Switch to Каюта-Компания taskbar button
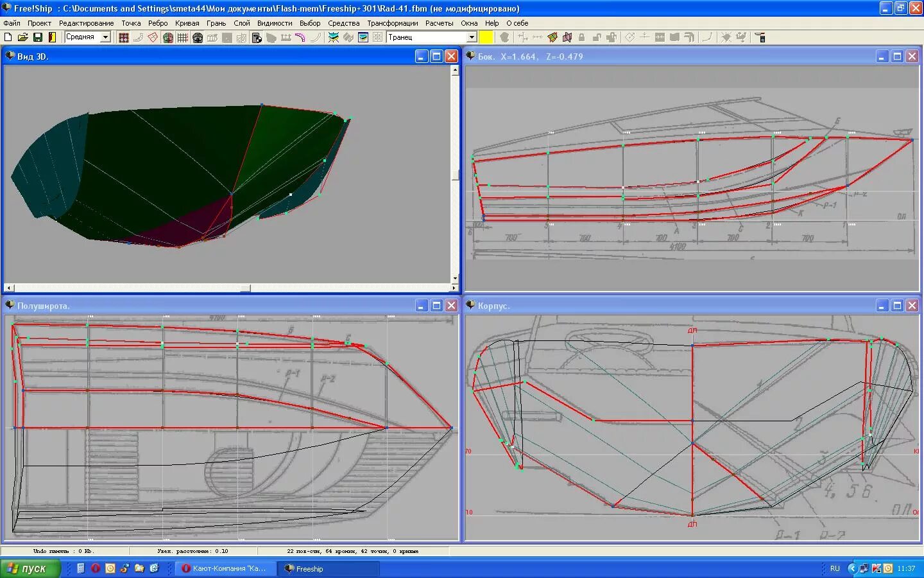Screen dimensions: 924x578 (226, 568)
